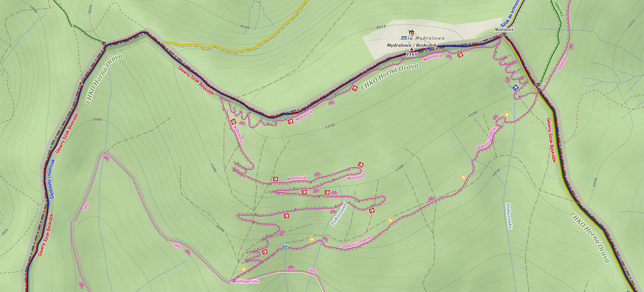Open the Mędralowa / Beskydok peak label
Screen dimensions: 644x292
[x=412, y=45]
